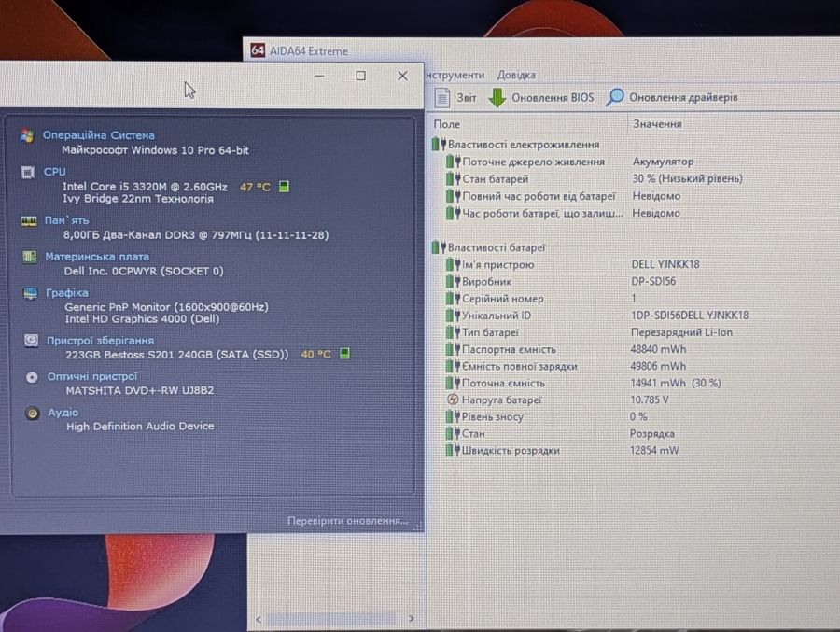Open the Графіка section link
The image size is (840, 632).
tap(67, 293)
